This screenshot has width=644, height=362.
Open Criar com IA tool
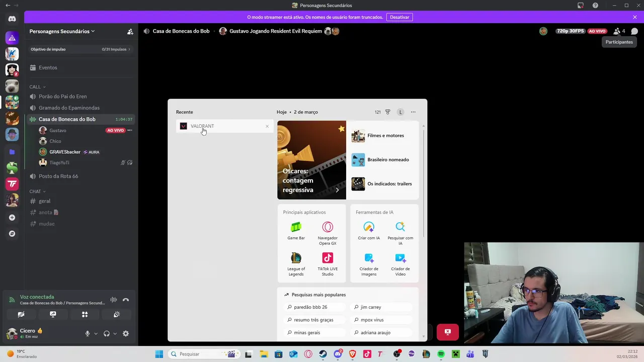click(x=369, y=231)
